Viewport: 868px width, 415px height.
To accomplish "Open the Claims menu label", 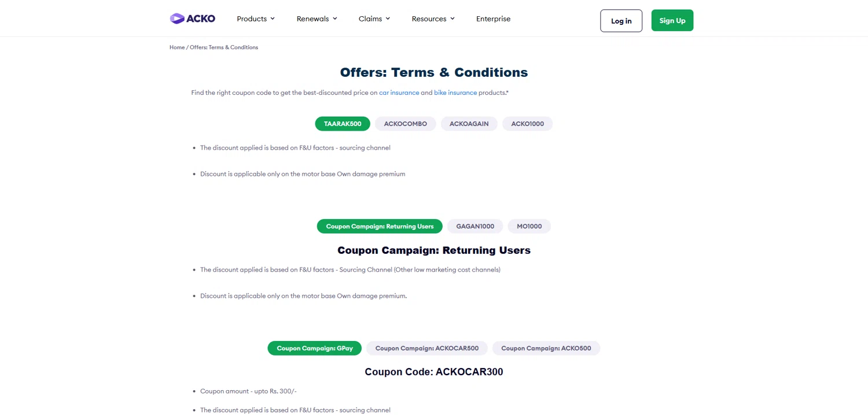I will point(370,18).
